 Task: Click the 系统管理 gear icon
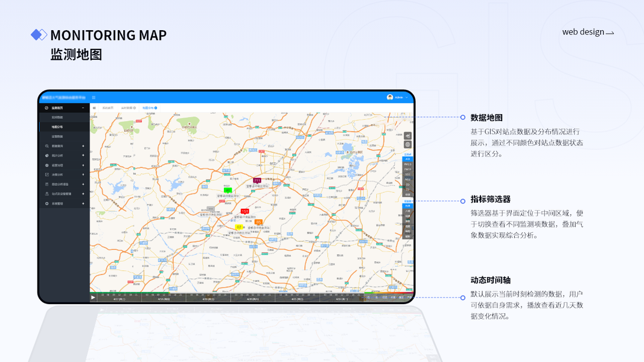[47, 203]
